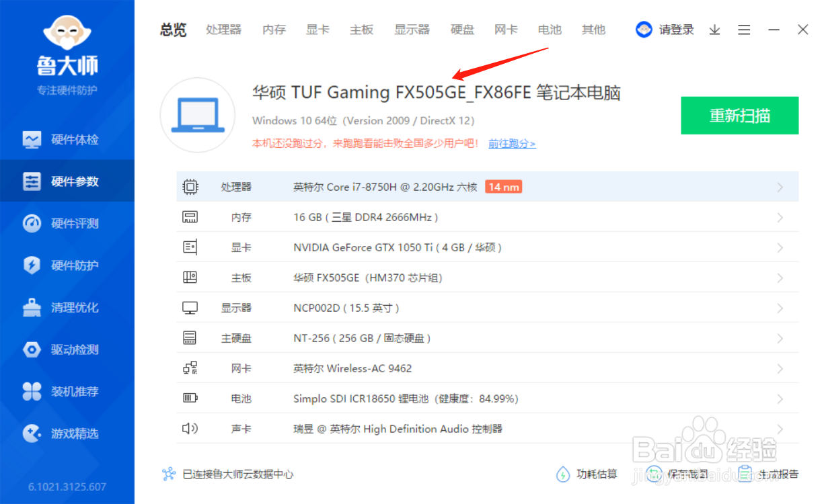Expand the 声卡 row chevron
The height and width of the screenshot is (504, 824).
click(780, 429)
